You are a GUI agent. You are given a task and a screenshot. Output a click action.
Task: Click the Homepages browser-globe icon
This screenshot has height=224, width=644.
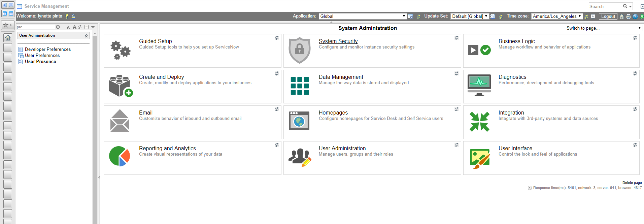(299, 121)
